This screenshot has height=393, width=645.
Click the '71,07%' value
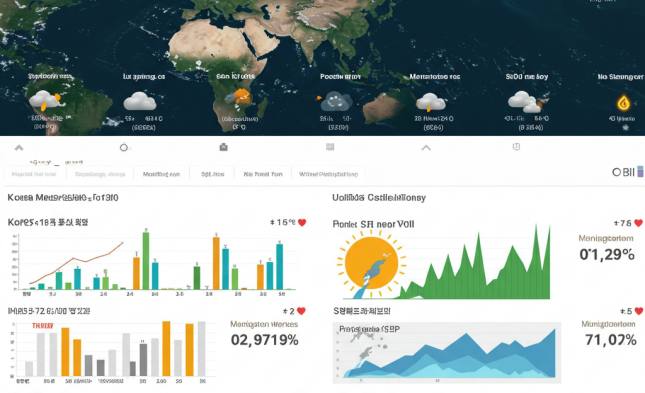tap(611, 340)
